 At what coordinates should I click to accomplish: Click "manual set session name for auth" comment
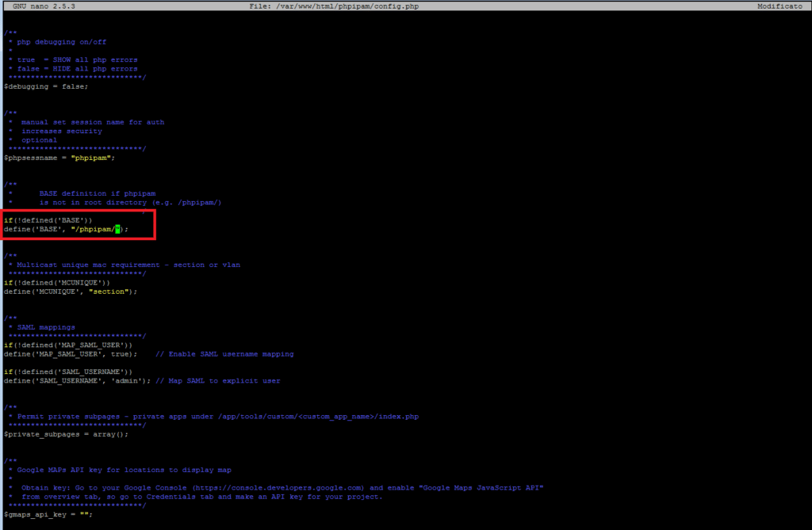(x=93, y=122)
